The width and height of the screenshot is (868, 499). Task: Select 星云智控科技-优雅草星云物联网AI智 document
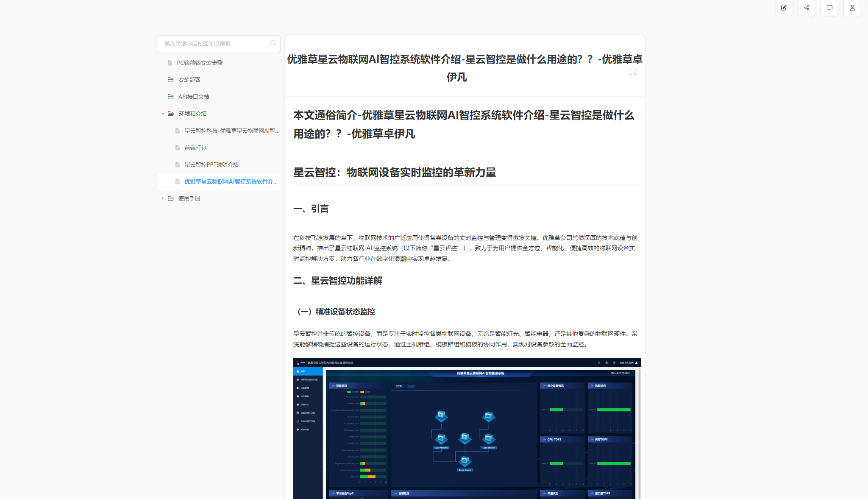click(x=231, y=131)
